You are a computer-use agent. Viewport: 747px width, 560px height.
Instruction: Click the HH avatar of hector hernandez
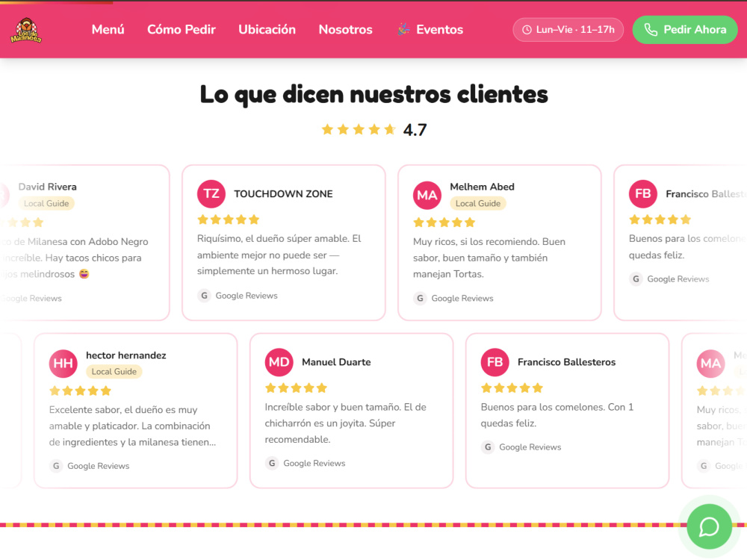[63, 364]
